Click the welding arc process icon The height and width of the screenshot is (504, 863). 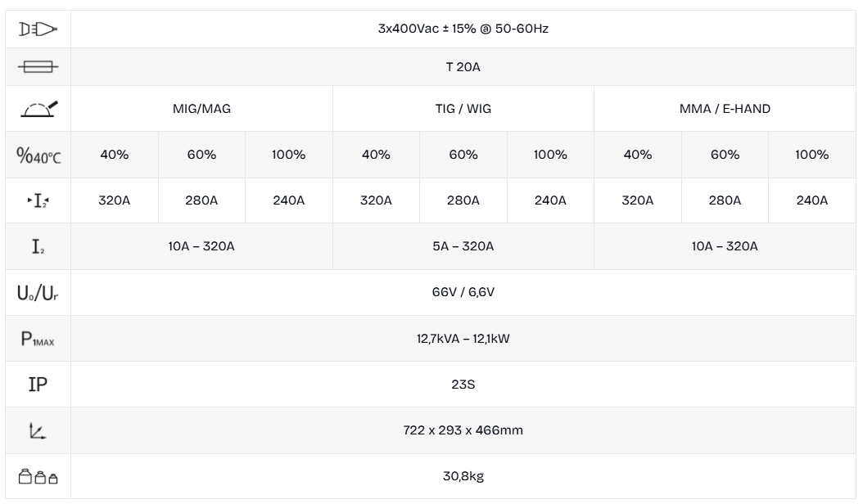(x=36, y=108)
